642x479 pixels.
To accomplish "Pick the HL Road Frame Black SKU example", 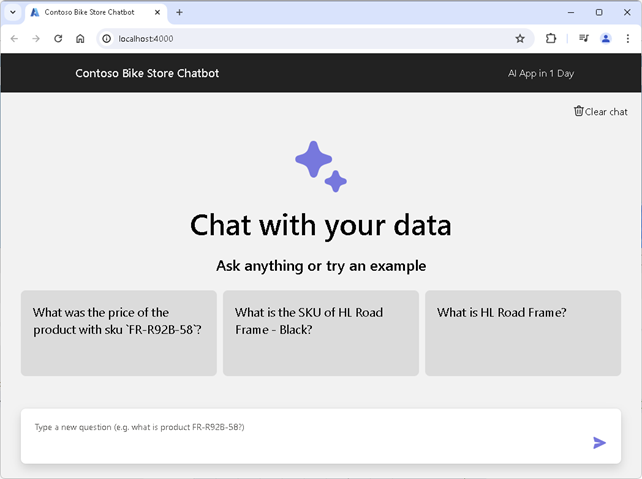I will coord(320,333).
